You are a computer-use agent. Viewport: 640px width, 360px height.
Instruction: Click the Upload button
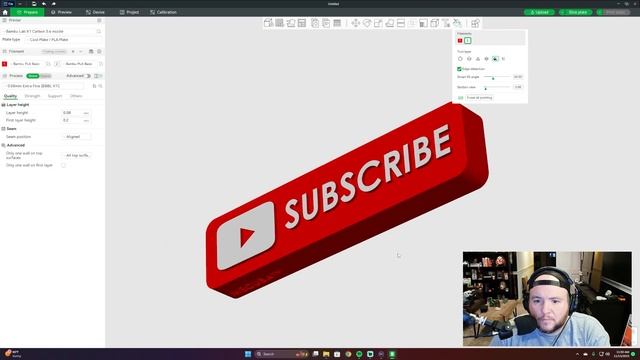(539, 12)
